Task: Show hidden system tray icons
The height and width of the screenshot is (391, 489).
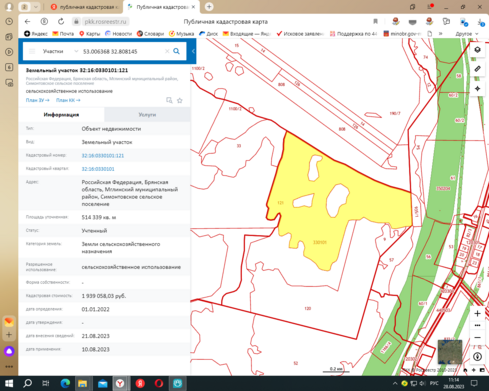Action: [x=395, y=384]
